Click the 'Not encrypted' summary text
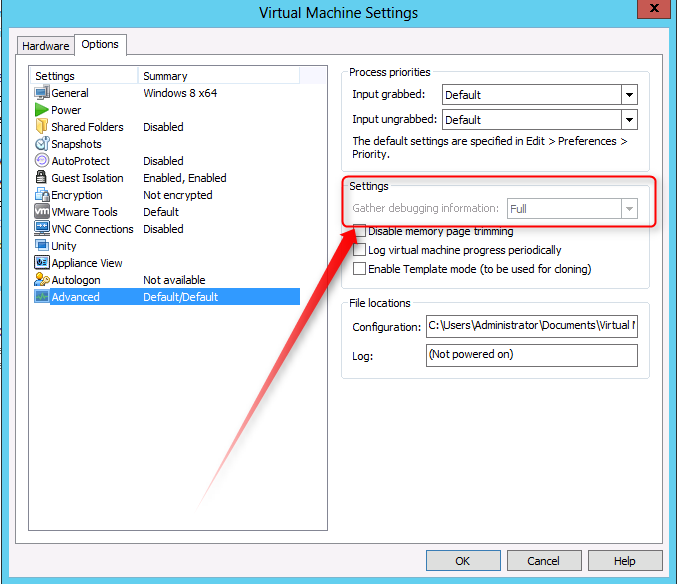The image size is (677, 584). coord(178,195)
